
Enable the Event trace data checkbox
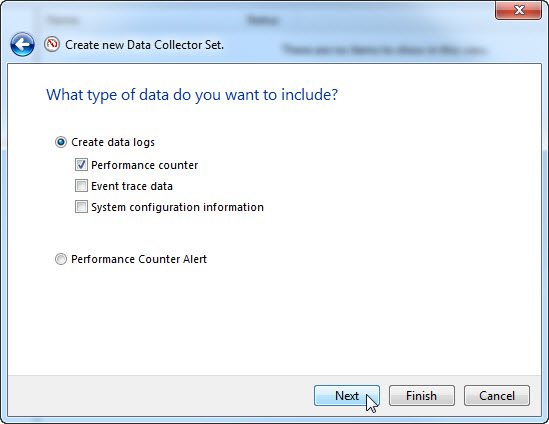81,186
